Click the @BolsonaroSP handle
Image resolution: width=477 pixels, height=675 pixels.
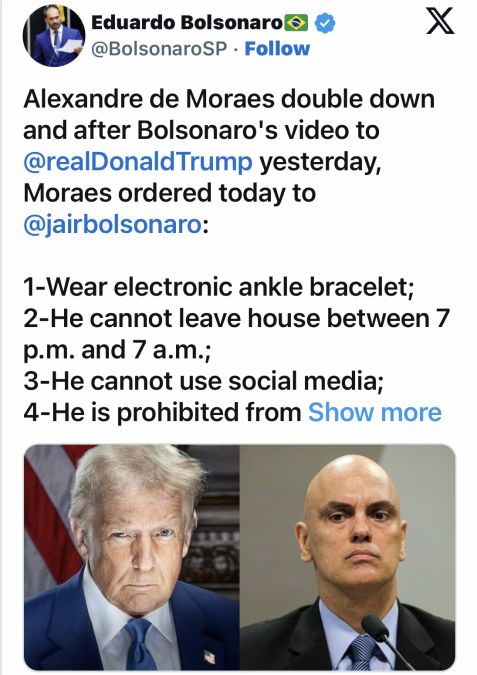point(159,49)
